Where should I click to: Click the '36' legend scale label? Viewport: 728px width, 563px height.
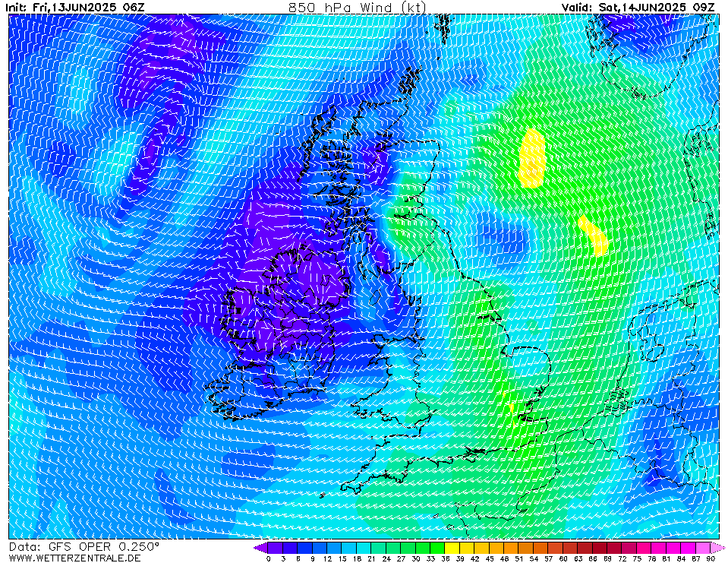pos(446,558)
